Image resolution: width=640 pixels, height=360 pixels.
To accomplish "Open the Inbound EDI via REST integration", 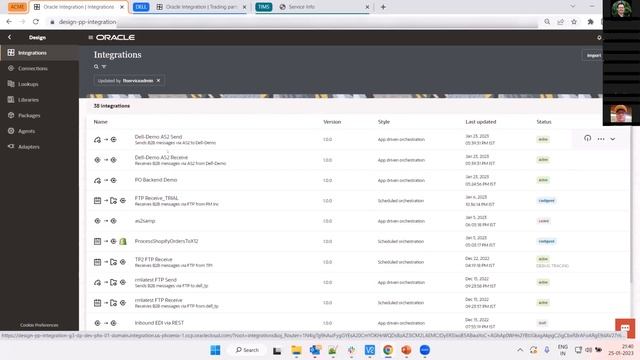I will (x=159, y=323).
